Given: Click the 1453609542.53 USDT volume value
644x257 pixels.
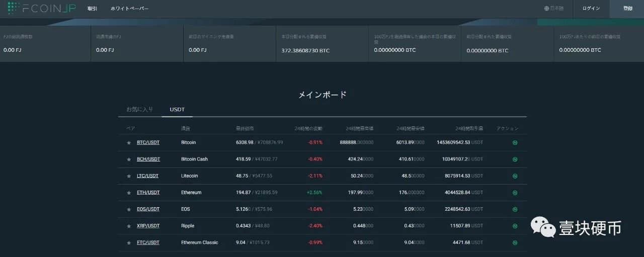Looking at the screenshot, I should [460, 142].
